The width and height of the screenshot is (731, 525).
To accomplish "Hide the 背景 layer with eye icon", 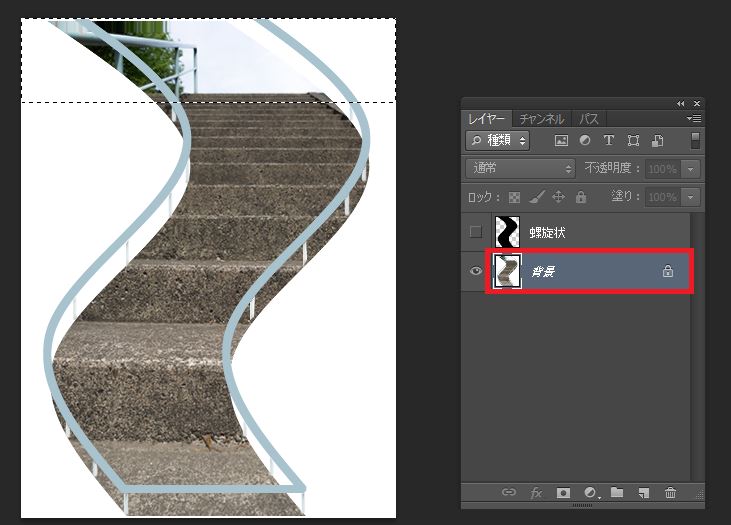I will [x=476, y=272].
